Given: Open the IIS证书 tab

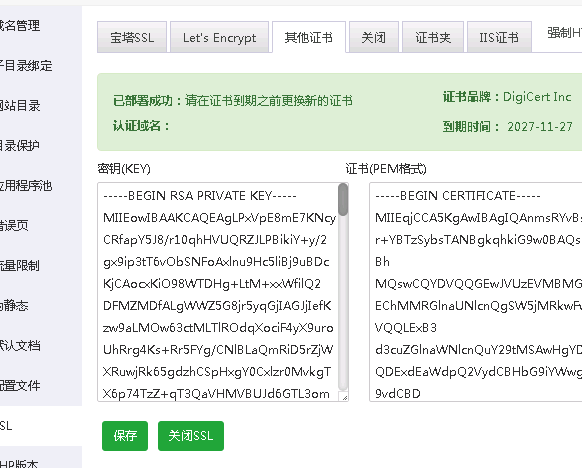Looking at the screenshot, I should (499, 37).
